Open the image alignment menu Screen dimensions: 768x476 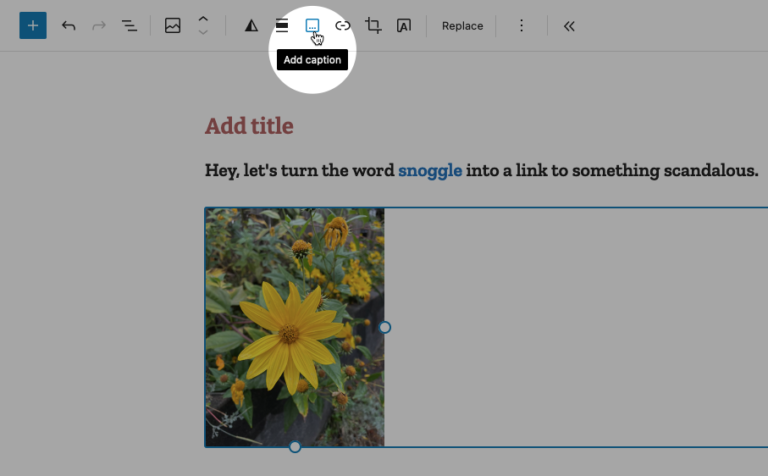pyautogui.click(x=282, y=26)
